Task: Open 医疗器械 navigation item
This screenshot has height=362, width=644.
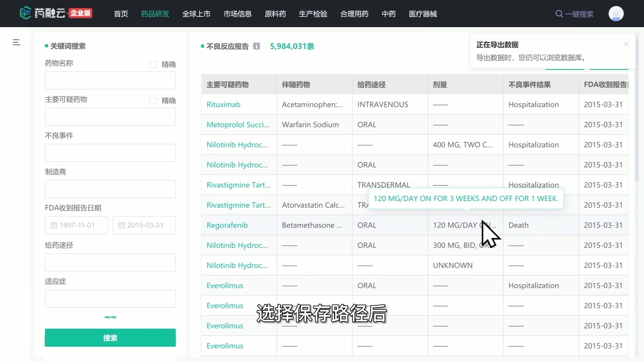Action: click(423, 14)
